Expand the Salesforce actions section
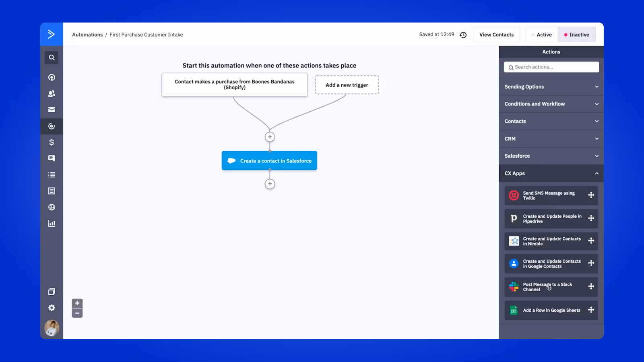 click(x=551, y=156)
